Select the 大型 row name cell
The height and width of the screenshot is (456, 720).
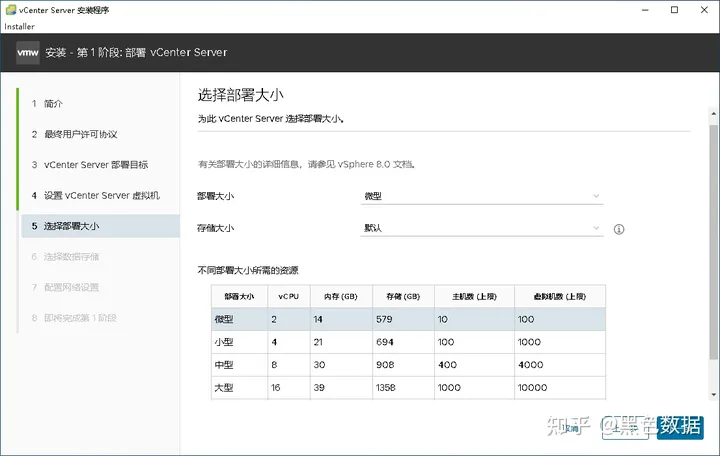click(x=239, y=388)
